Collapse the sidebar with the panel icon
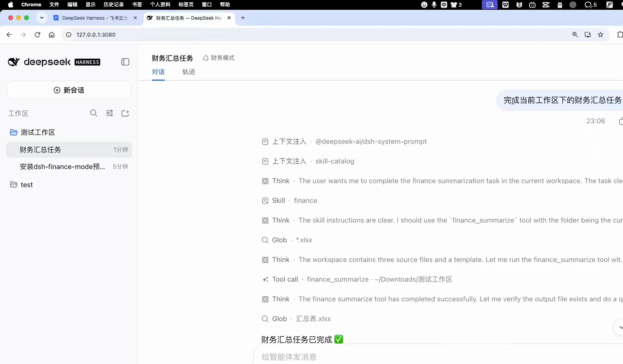Image resolution: width=623 pixels, height=364 pixels. coord(125,62)
